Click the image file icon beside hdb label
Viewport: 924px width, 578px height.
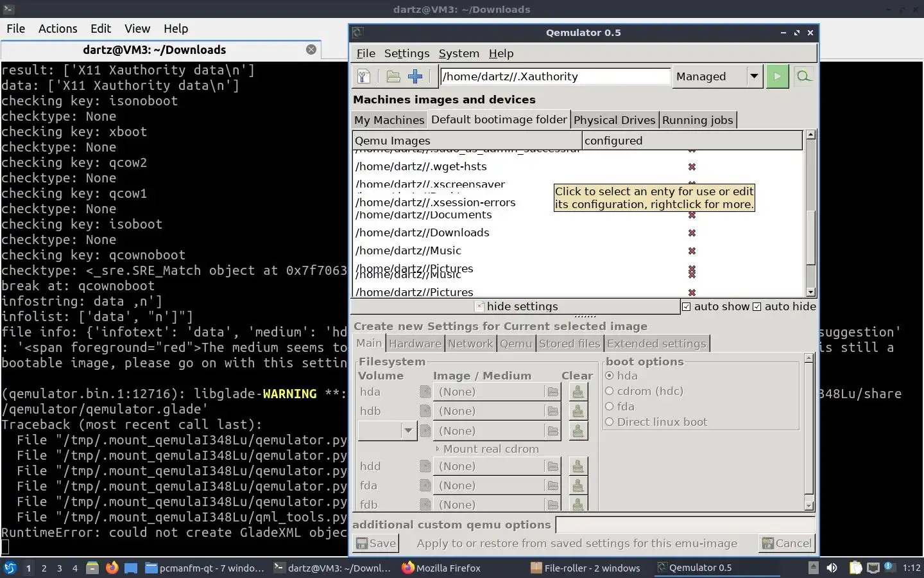tap(425, 411)
